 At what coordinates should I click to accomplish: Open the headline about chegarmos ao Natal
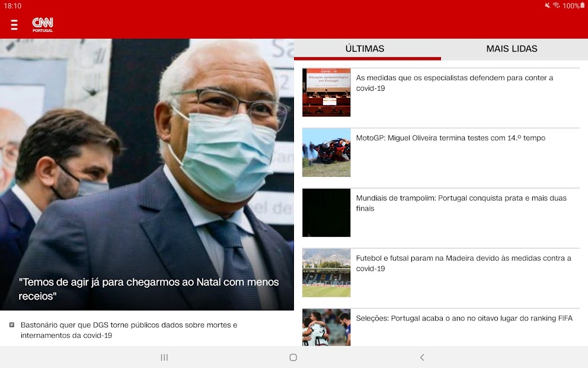tap(147, 289)
